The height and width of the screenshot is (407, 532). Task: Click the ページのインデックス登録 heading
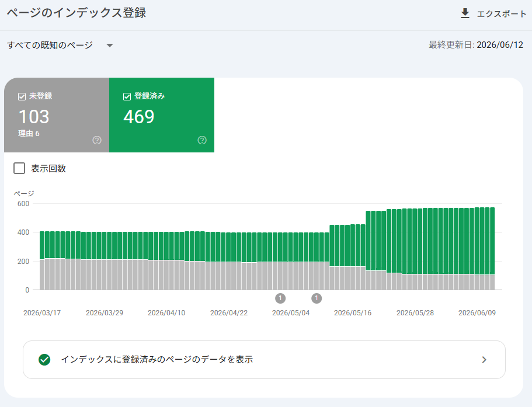pos(77,13)
